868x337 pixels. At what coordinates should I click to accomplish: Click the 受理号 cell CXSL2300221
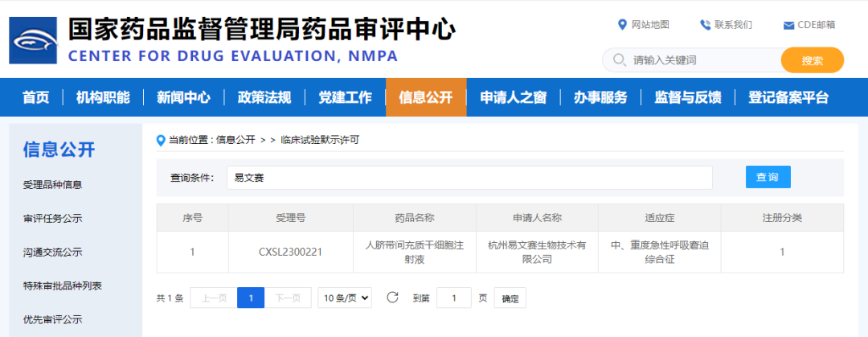[x=291, y=253]
